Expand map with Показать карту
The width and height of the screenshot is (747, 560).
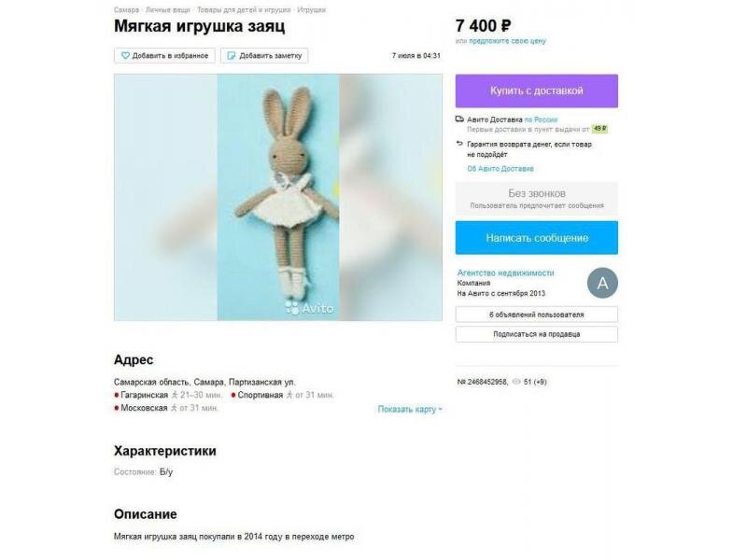pyautogui.click(x=410, y=409)
